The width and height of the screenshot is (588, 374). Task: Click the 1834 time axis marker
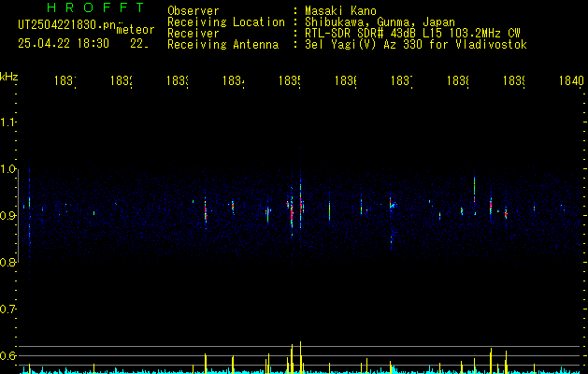(x=234, y=80)
